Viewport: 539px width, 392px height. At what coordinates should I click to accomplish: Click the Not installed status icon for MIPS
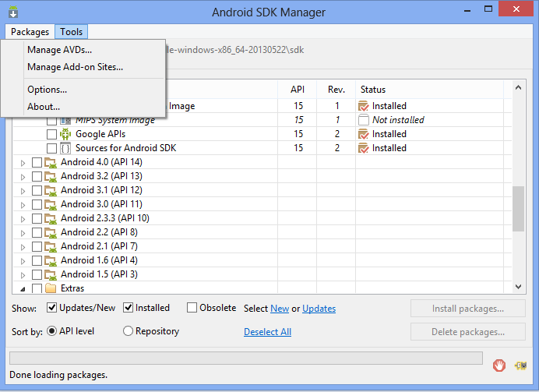[363, 120]
